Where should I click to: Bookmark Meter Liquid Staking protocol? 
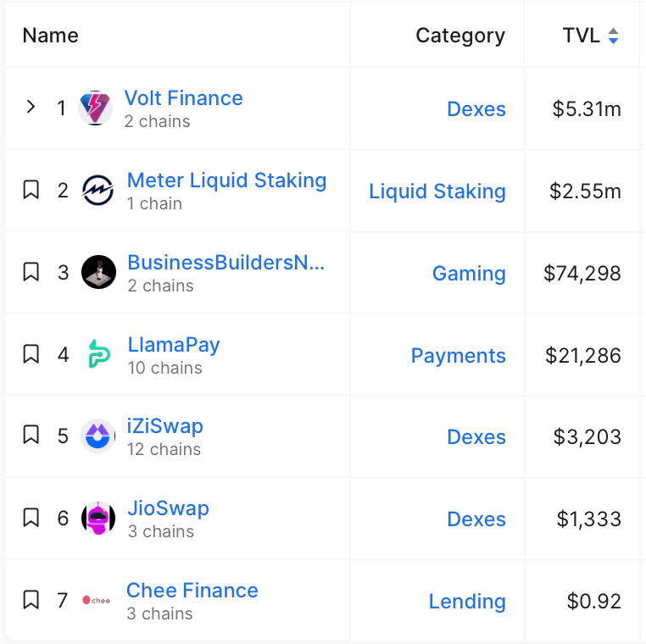point(31,191)
